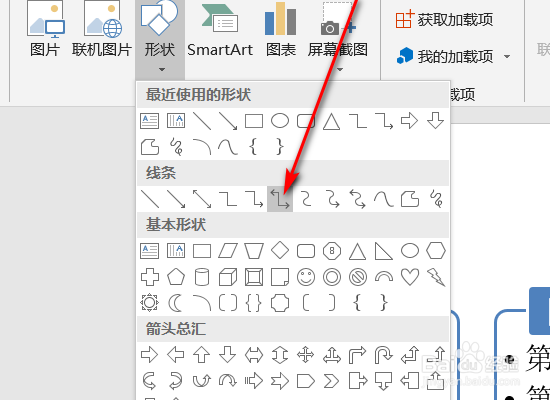Choose the cross shape in 基本形状
This screenshot has height=400, width=550.
pyautogui.click(x=149, y=277)
